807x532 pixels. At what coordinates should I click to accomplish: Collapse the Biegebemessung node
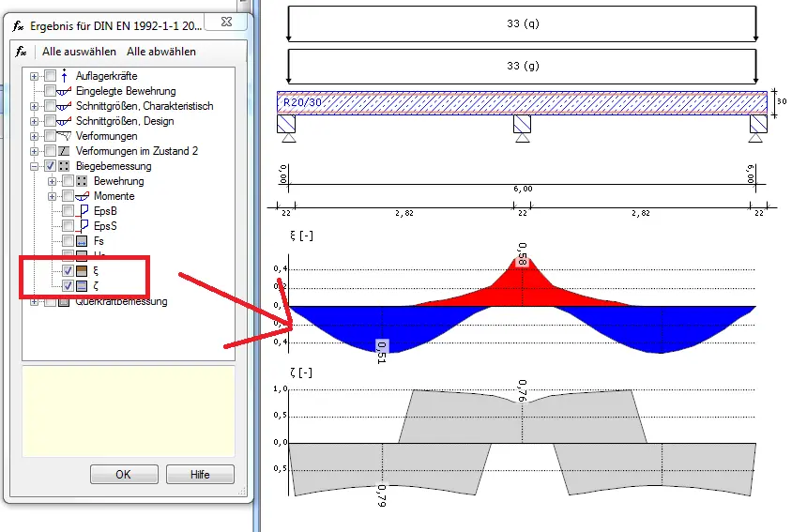coord(34,166)
